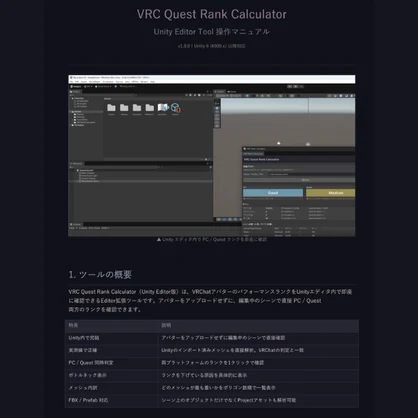The height and width of the screenshot is (418, 418).
Task: Click the VRC Quest Rank Calculator title
Action: (x=212, y=14)
